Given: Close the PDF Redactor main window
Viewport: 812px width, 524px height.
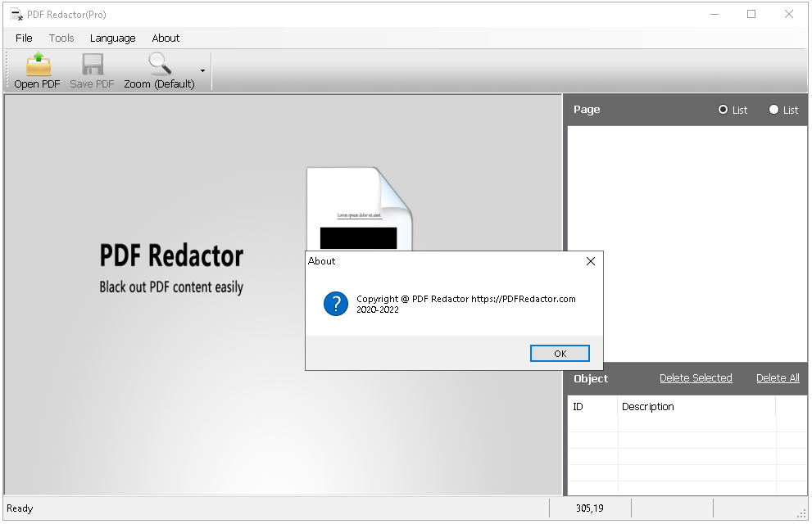Looking at the screenshot, I should 789,15.
